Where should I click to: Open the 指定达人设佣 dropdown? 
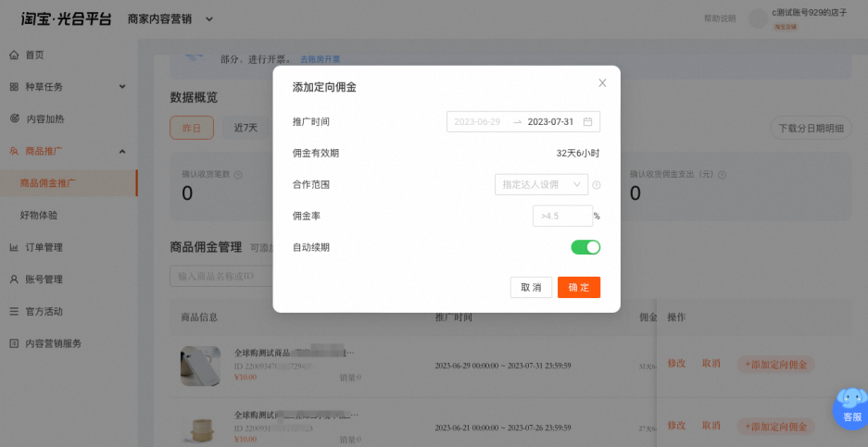pyautogui.click(x=541, y=185)
